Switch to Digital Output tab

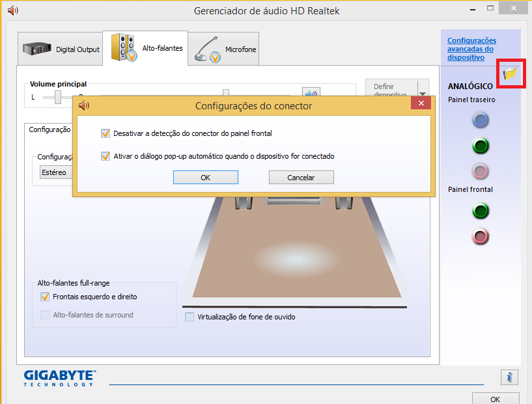(x=60, y=49)
